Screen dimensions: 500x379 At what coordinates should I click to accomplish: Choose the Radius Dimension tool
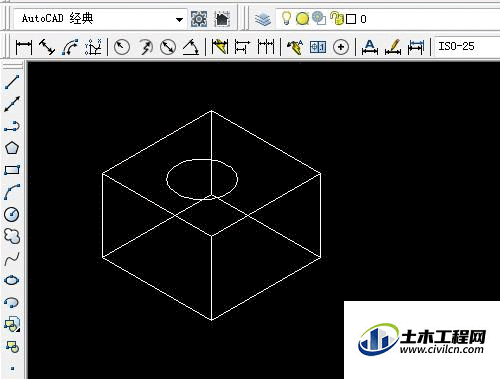122,47
